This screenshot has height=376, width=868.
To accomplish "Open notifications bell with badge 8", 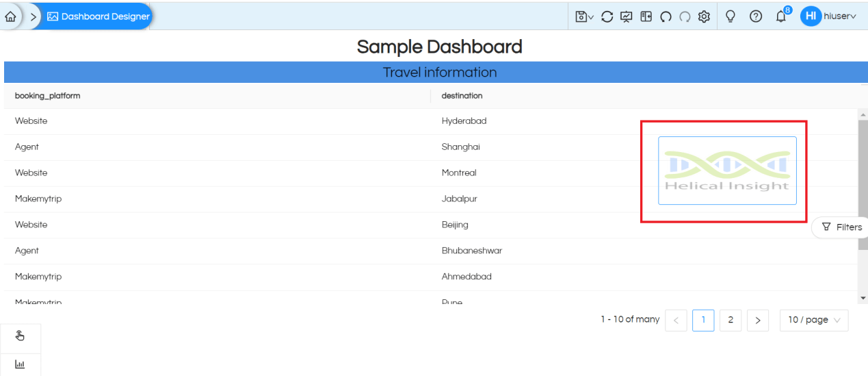I will (x=782, y=16).
